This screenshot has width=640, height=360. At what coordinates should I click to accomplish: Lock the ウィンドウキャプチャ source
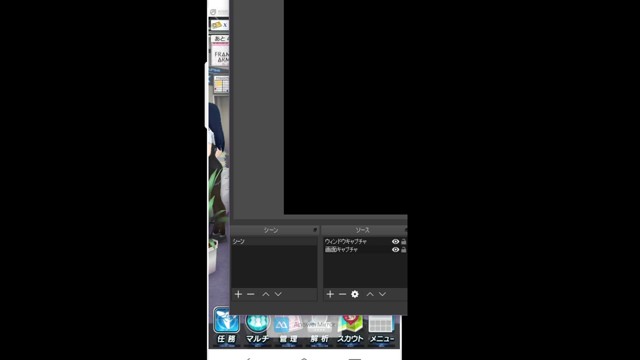point(404,242)
